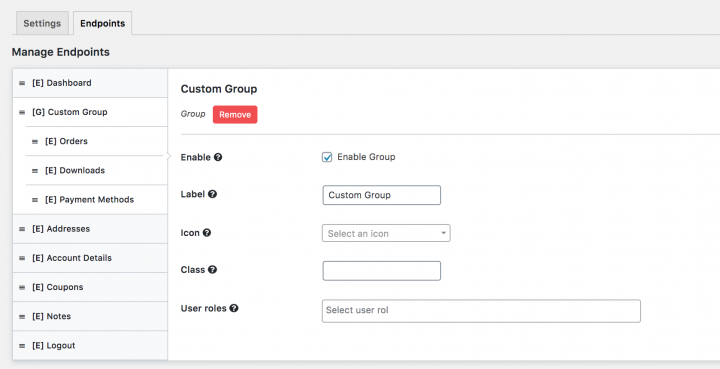
Task: Click the drag handle beside Account Details
Action: [22, 258]
